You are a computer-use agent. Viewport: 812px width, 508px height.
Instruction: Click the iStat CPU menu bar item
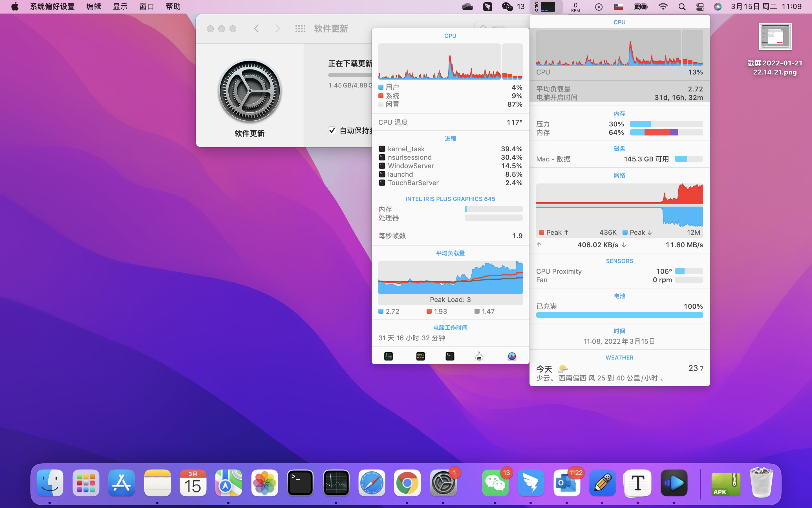coord(546,7)
